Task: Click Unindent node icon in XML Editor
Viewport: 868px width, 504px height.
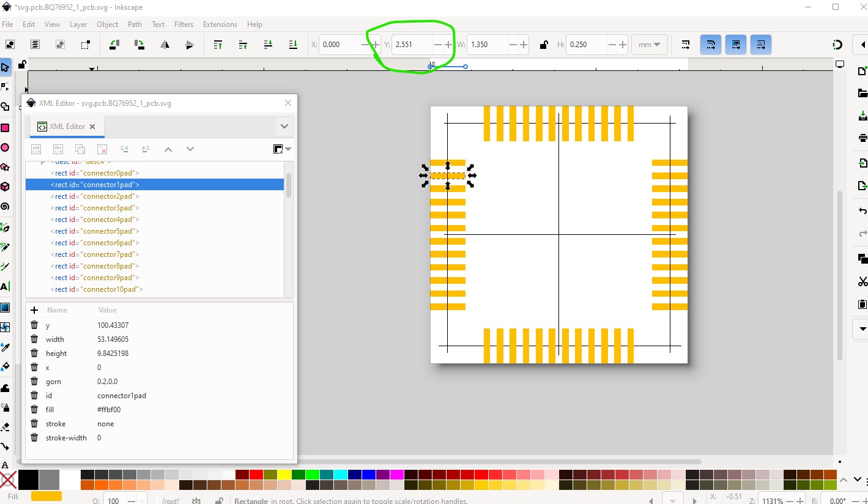Action: tap(124, 149)
